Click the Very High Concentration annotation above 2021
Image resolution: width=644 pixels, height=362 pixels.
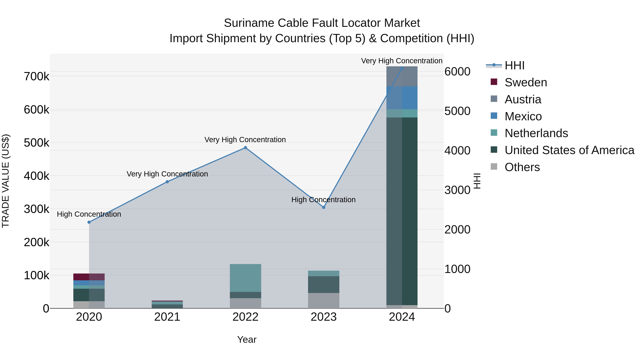click(x=167, y=174)
